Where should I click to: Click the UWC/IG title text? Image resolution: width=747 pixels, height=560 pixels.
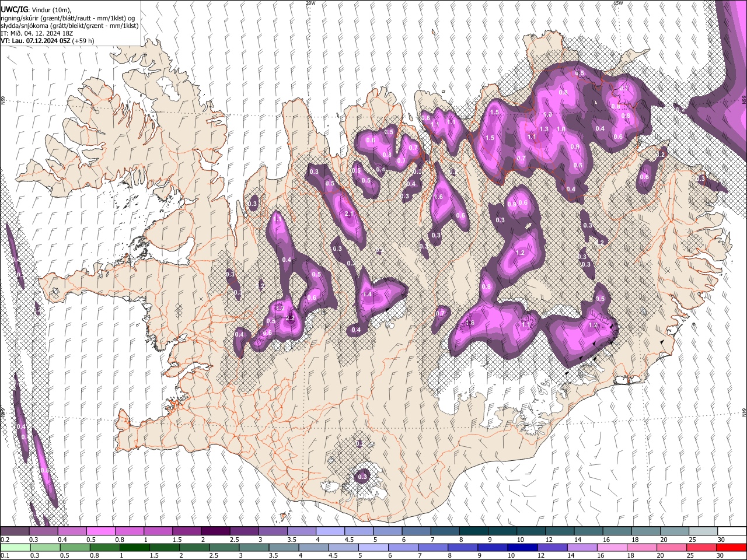click(x=14, y=9)
